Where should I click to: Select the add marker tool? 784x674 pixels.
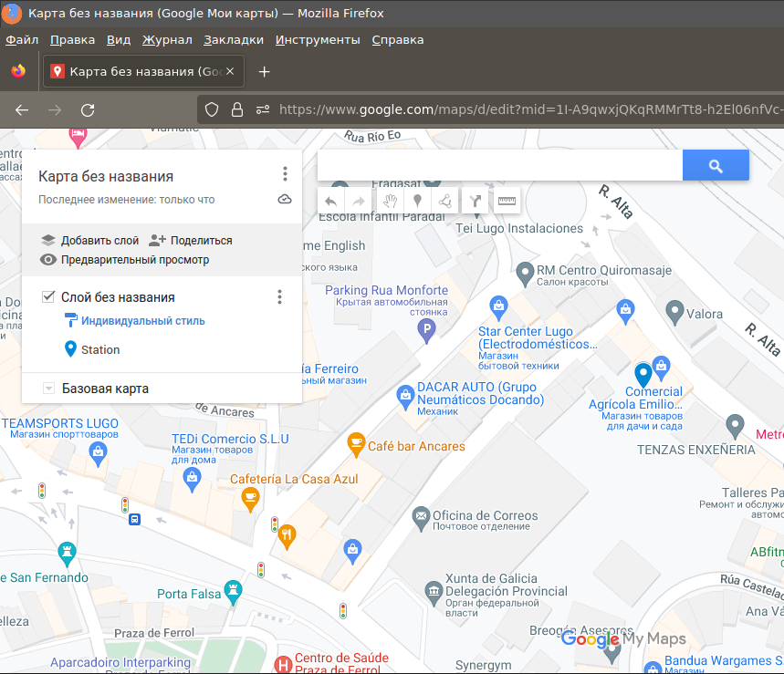[x=417, y=202]
